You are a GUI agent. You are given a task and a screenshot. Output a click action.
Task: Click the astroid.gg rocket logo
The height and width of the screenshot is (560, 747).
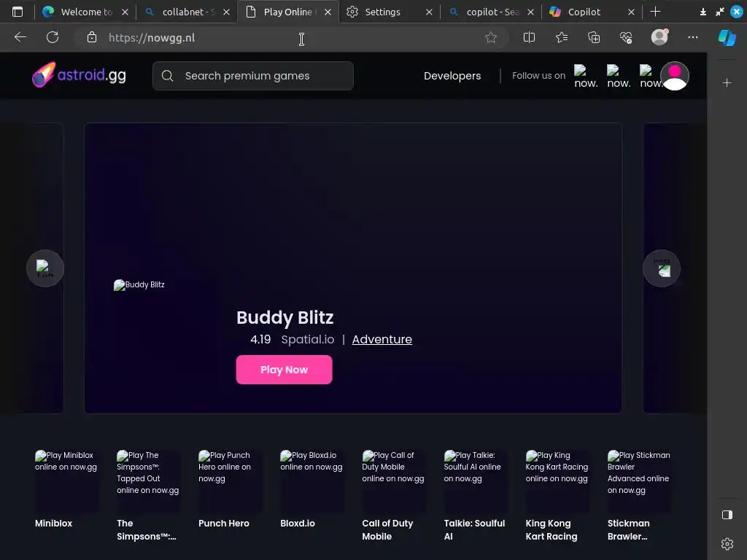coord(79,75)
